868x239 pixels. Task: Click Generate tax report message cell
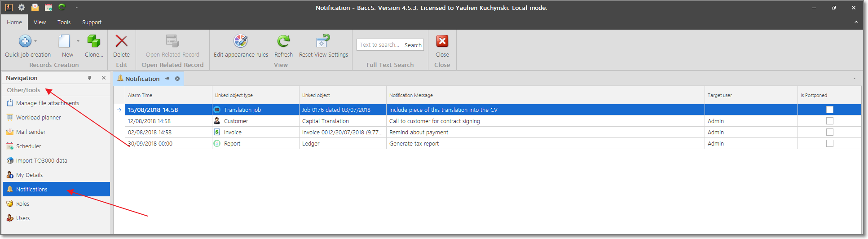545,143
